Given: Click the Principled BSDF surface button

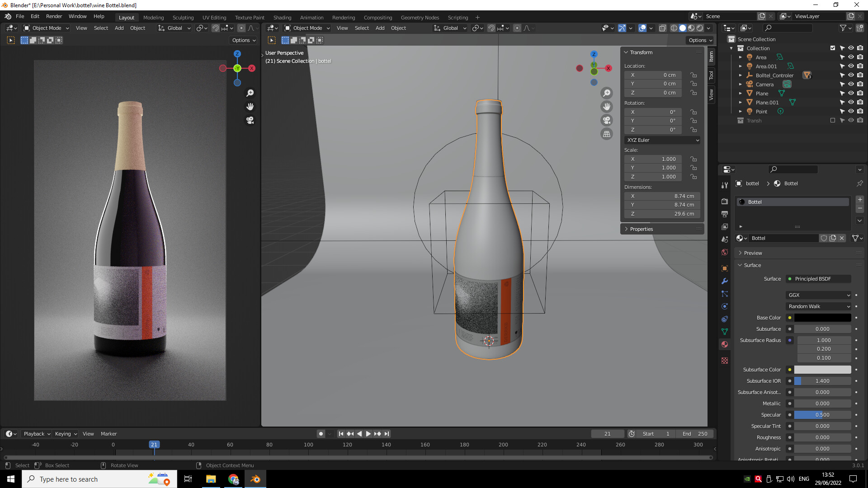Looking at the screenshot, I should 818,279.
